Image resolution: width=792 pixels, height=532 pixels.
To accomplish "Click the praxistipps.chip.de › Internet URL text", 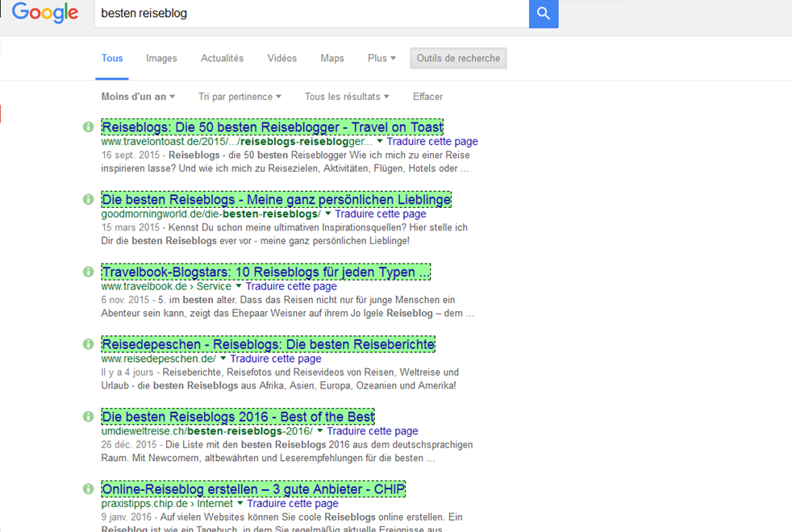I will [167, 503].
